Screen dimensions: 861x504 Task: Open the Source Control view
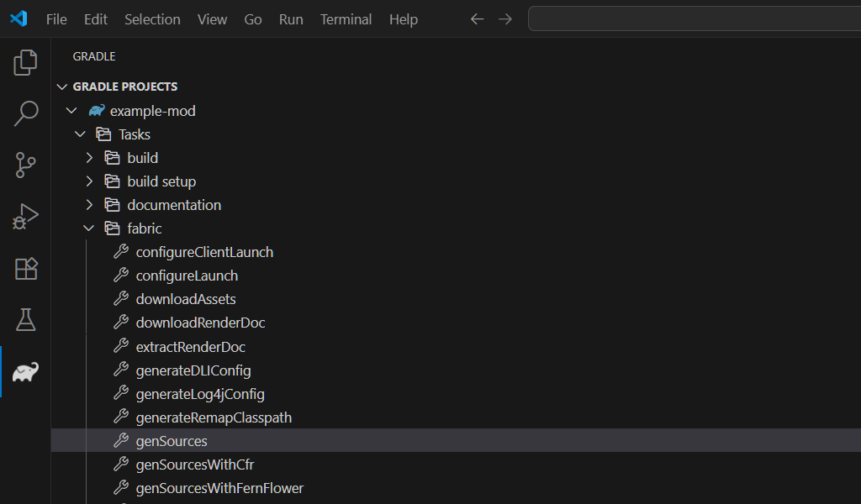pyautogui.click(x=25, y=165)
